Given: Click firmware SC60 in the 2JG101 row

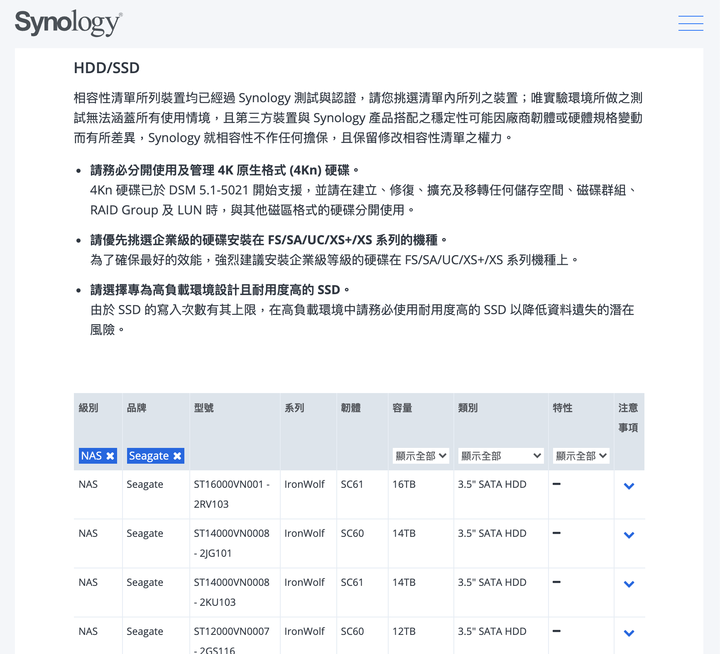Looking at the screenshot, I should [352, 534].
